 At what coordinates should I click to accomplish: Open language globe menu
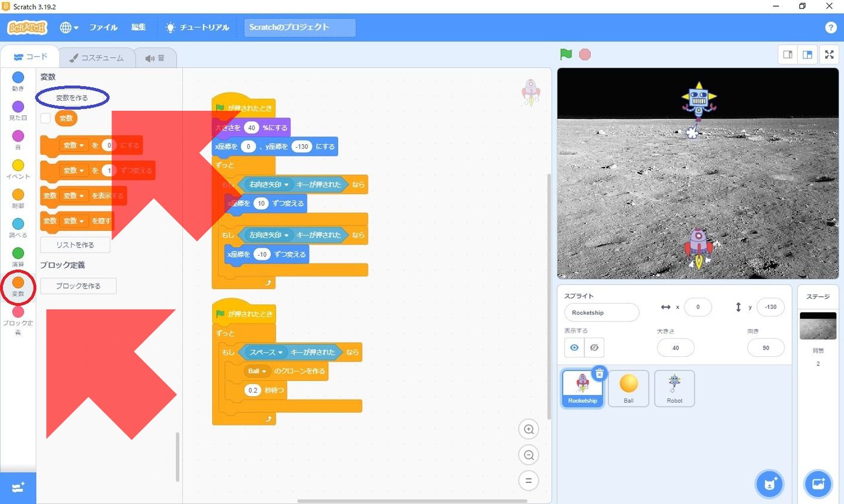point(69,27)
